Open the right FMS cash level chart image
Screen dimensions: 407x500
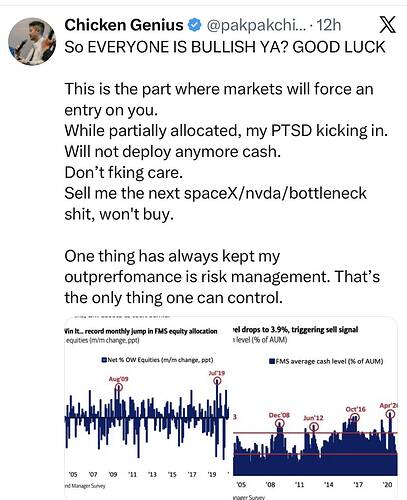click(x=315, y=408)
